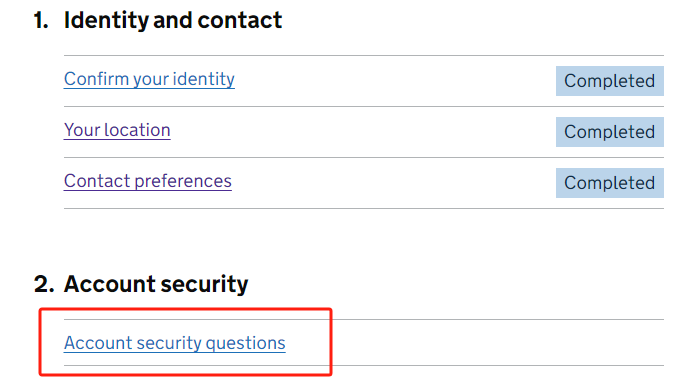692x392 pixels.
Task: Open the Account security questions link
Action: (x=175, y=343)
